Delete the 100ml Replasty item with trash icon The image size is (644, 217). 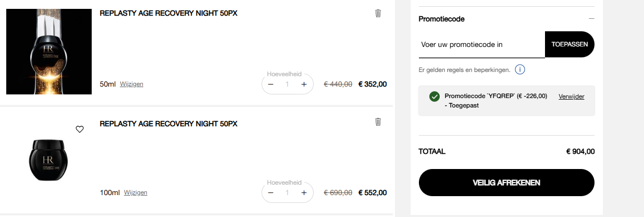tap(378, 122)
